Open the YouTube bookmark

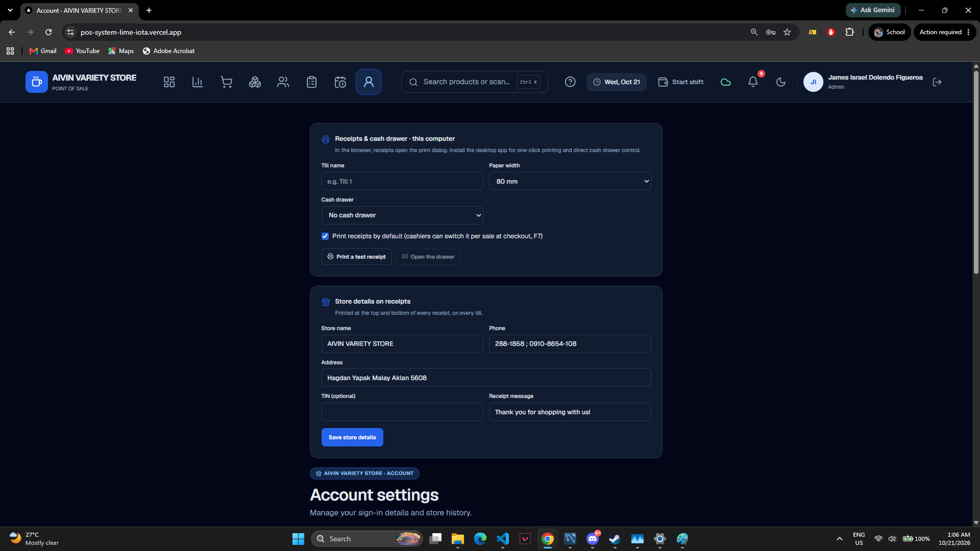click(x=82, y=51)
